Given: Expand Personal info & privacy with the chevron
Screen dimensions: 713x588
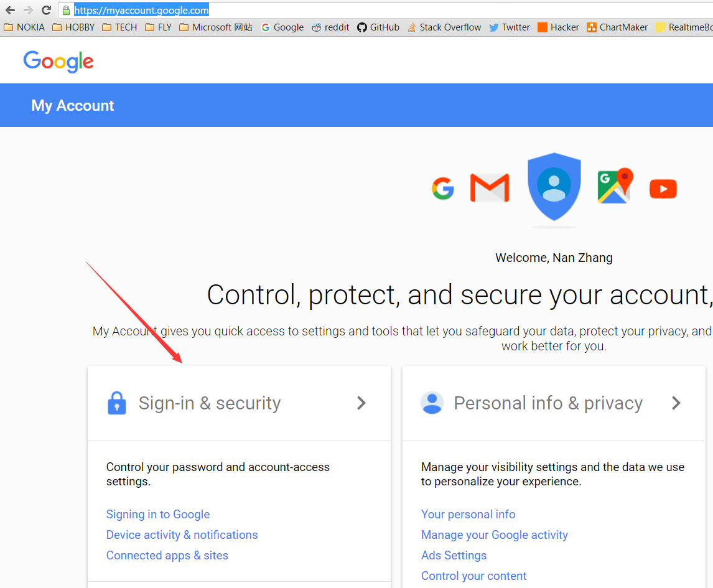Looking at the screenshot, I should coord(676,403).
